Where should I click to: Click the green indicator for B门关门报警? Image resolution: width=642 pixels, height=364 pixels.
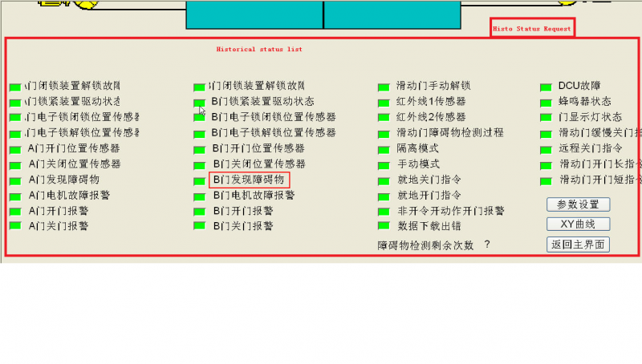tap(199, 226)
